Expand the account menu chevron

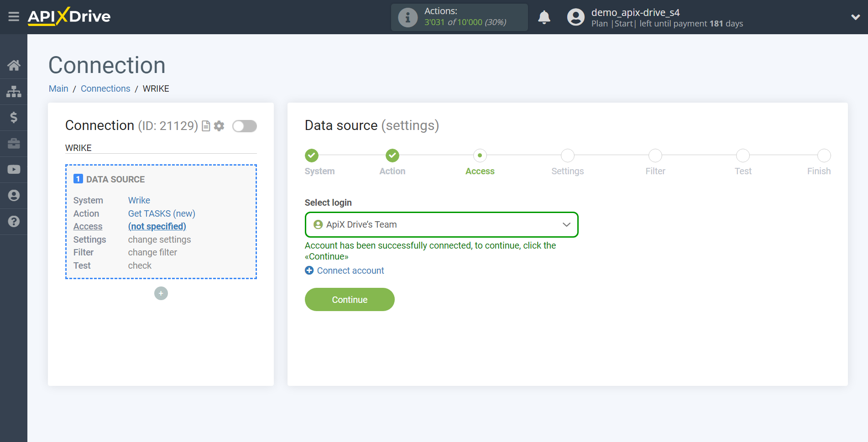855,17
